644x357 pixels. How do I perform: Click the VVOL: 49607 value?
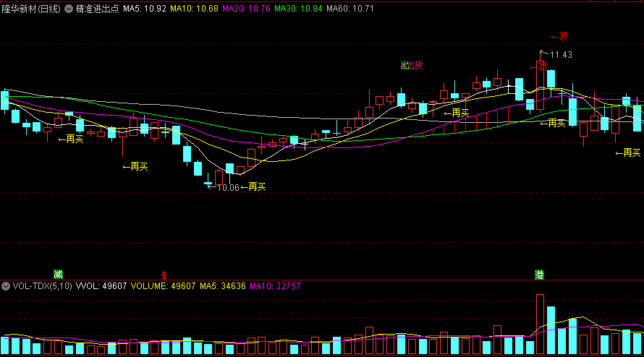coord(101,286)
